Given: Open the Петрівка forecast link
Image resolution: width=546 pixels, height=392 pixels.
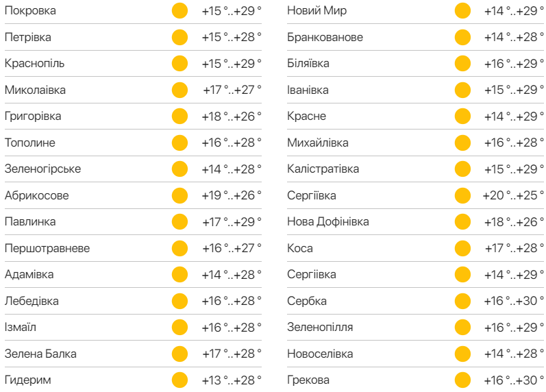Looking at the screenshot, I should (x=28, y=37).
